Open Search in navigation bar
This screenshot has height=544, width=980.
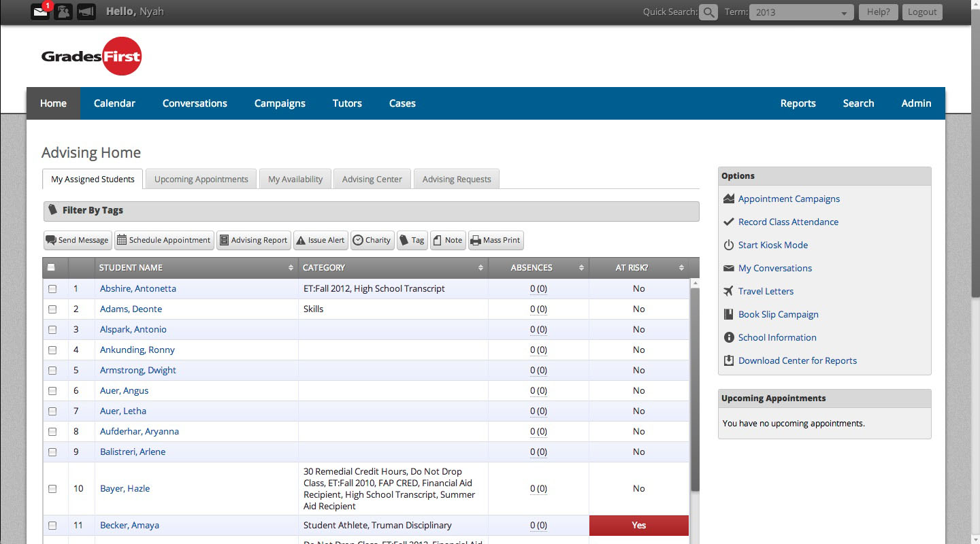pyautogui.click(x=858, y=103)
